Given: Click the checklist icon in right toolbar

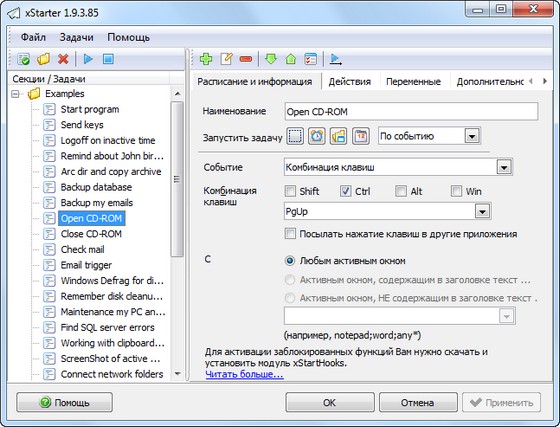Looking at the screenshot, I should click(311, 59).
